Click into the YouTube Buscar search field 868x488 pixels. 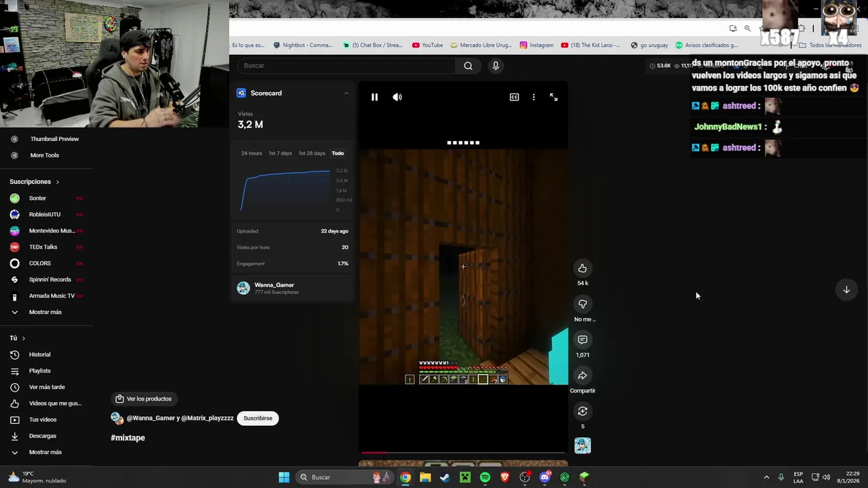[346, 66]
